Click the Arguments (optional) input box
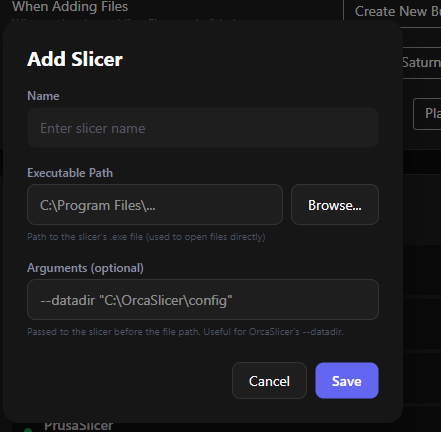 [203, 300]
